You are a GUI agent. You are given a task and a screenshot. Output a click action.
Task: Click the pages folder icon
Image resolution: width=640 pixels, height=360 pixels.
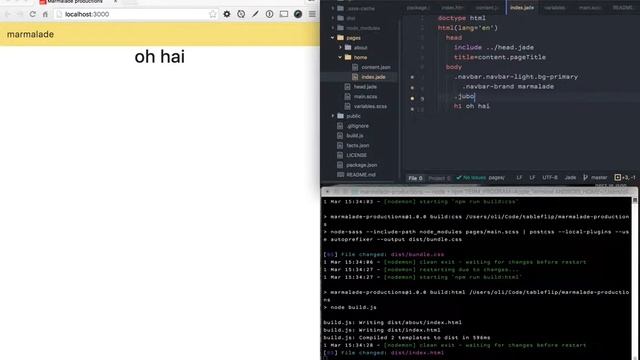(340, 38)
